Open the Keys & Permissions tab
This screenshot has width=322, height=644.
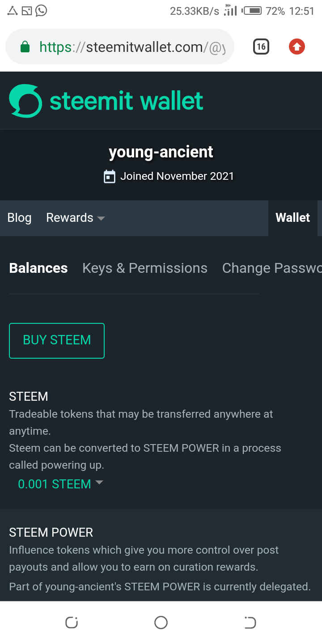pos(145,268)
